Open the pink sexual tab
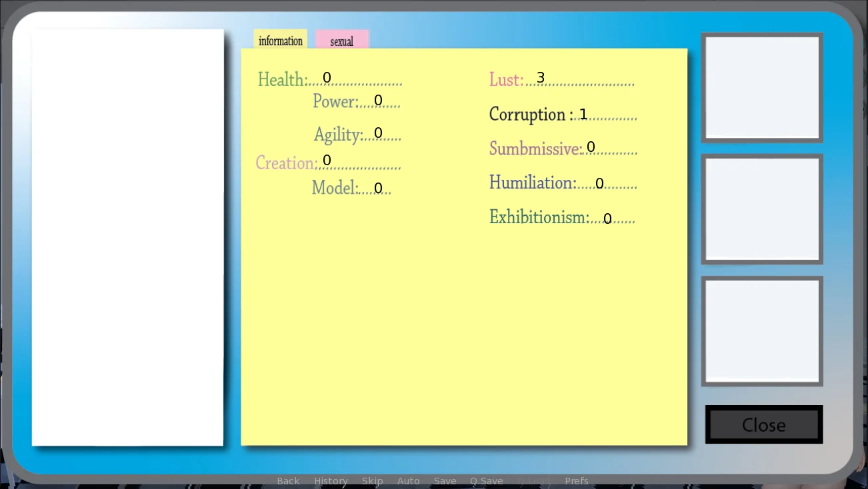The image size is (868, 489). point(342,41)
